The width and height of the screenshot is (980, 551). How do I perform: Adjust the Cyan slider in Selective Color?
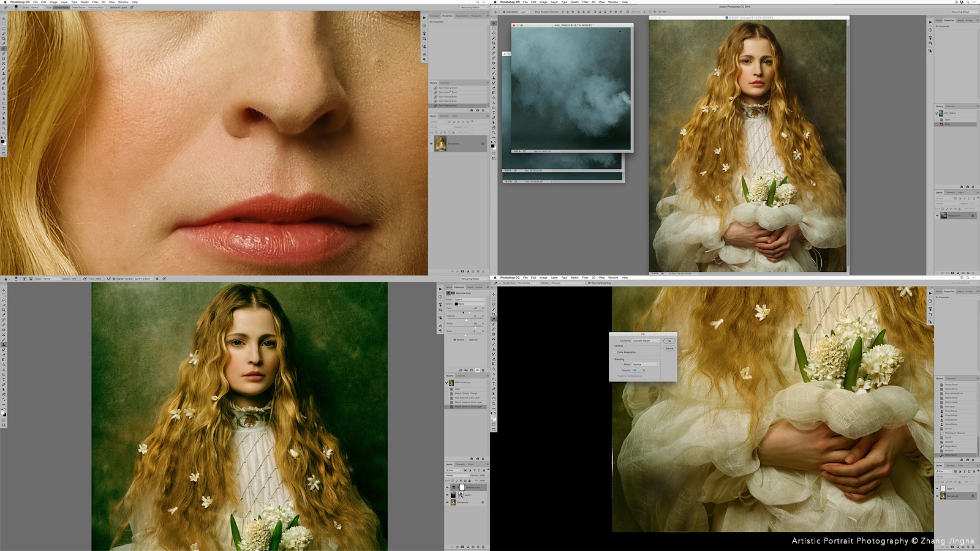click(470, 312)
